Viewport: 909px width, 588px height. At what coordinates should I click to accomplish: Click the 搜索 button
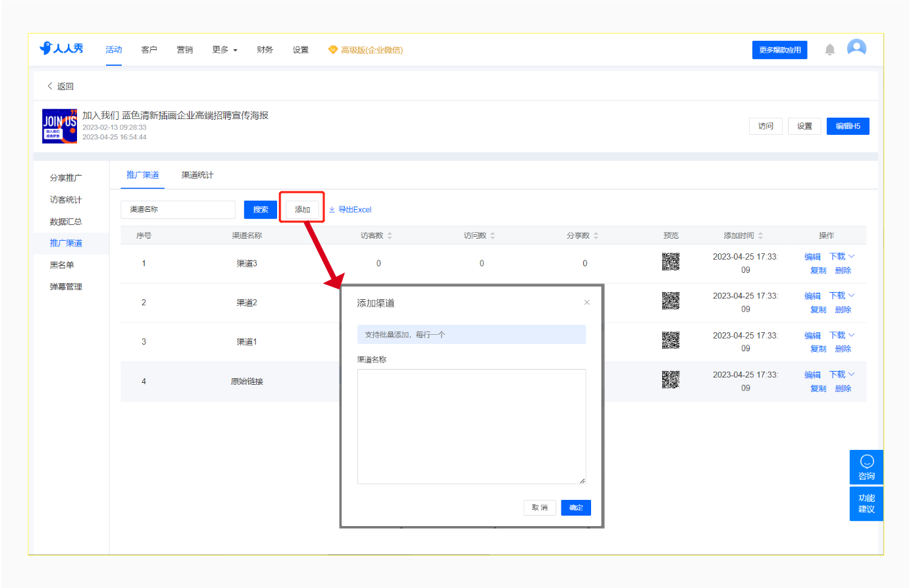click(261, 210)
